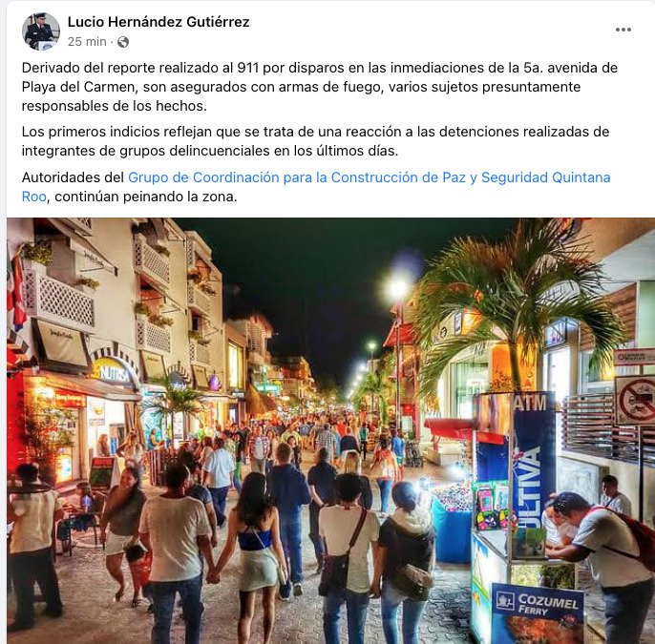The height and width of the screenshot is (644, 655).
Task: Click the 'Roo' link continuation
Action: (x=33, y=197)
